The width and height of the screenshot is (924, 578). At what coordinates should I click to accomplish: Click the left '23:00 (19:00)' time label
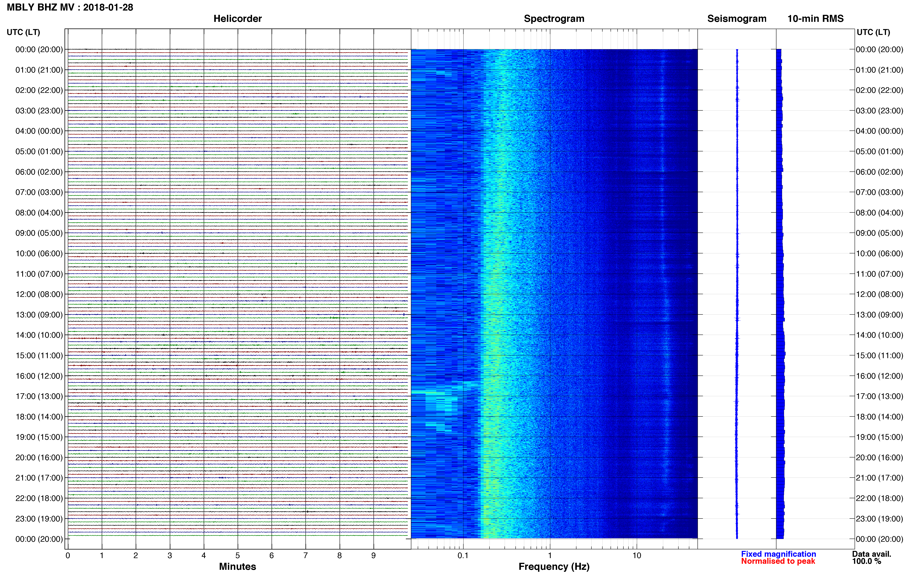coord(39,519)
